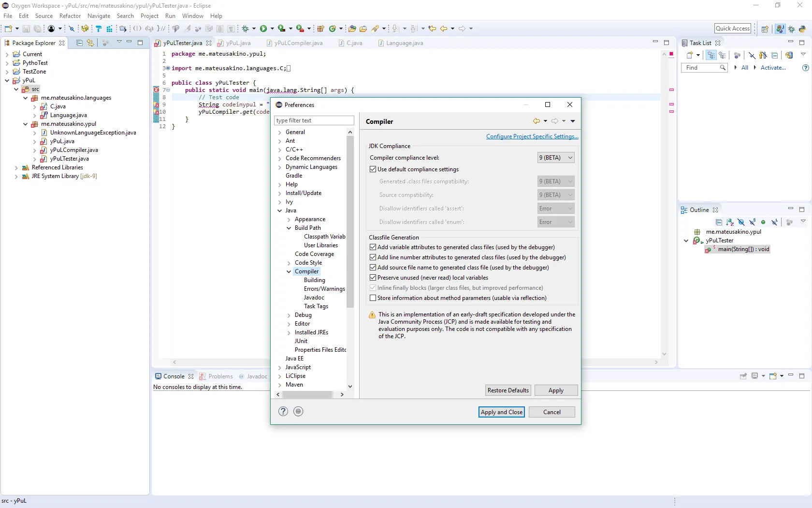Click the editor horizontal scrollbar track
812x508 pixels.
click(415, 362)
